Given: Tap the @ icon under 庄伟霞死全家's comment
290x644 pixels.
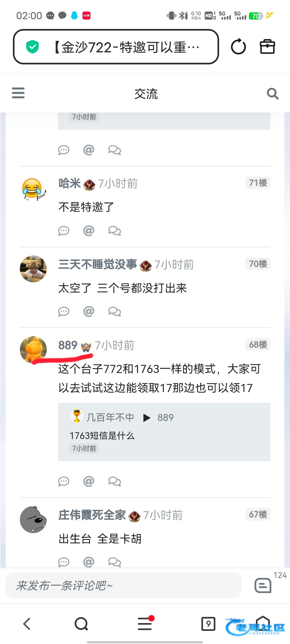Looking at the screenshot, I should tap(89, 561).
